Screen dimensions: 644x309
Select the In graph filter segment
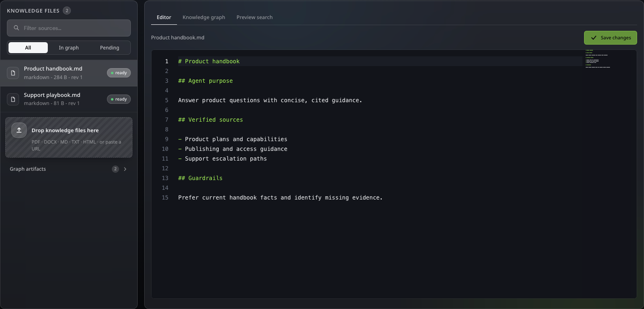click(69, 47)
